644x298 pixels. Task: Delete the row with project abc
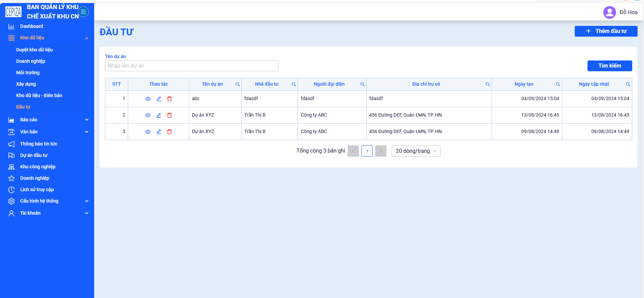tap(169, 99)
